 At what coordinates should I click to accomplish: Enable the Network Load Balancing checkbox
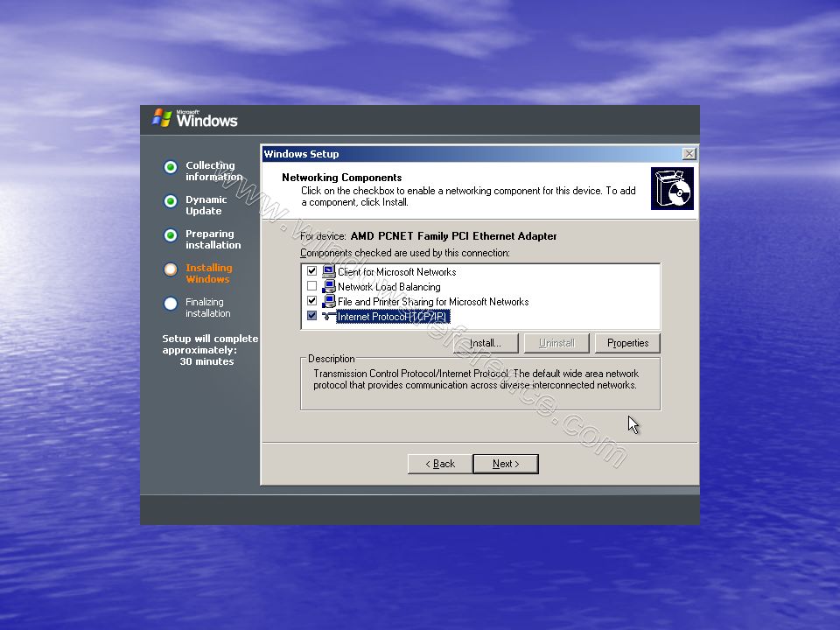pos(311,286)
